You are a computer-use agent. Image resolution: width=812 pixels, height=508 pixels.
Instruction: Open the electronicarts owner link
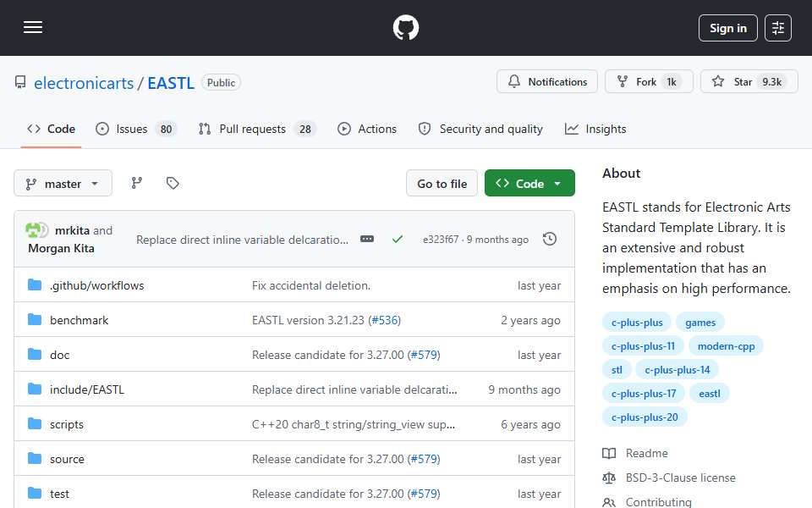click(x=84, y=83)
